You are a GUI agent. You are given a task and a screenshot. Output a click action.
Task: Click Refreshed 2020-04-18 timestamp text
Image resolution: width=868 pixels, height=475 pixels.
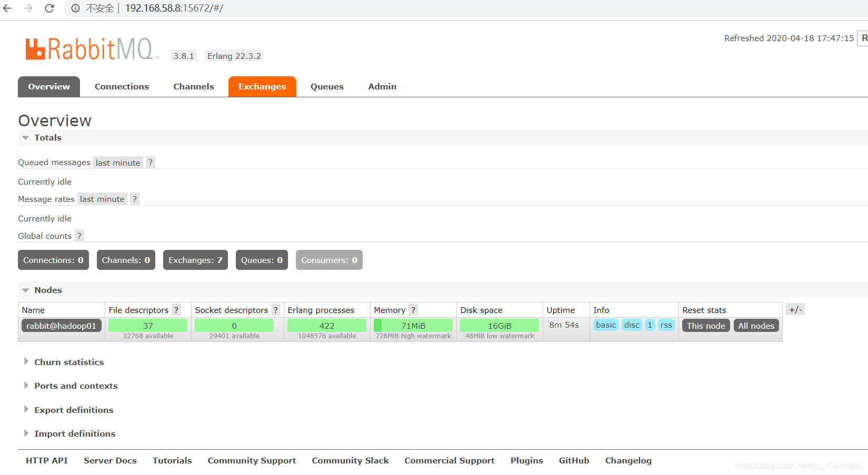pyautogui.click(x=789, y=38)
